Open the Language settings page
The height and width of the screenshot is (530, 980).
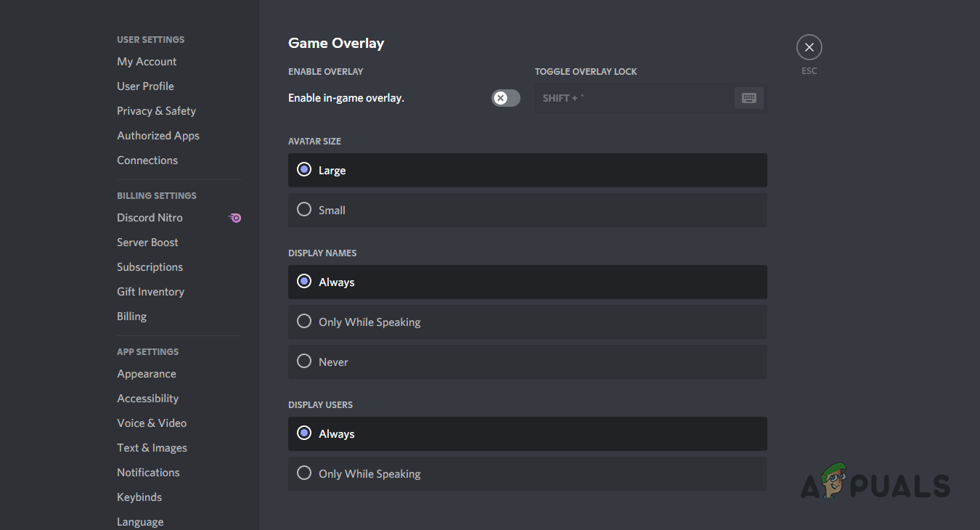click(140, 521)
